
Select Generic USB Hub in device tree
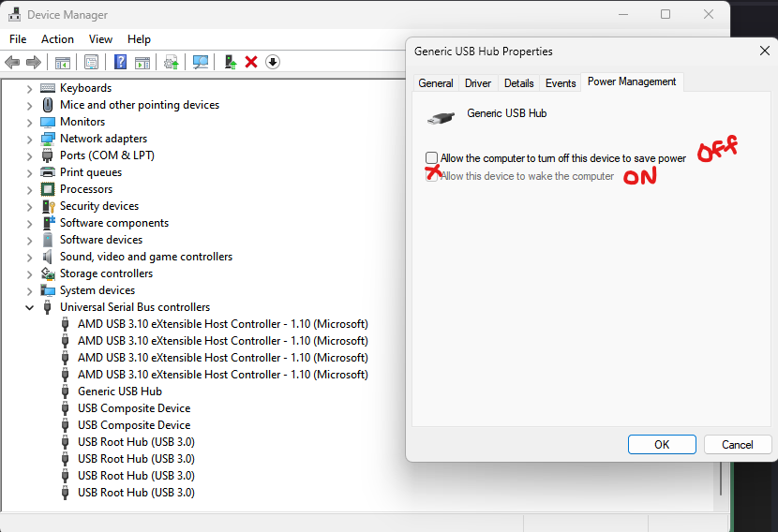pyautogui.click(x=120, y=392)
